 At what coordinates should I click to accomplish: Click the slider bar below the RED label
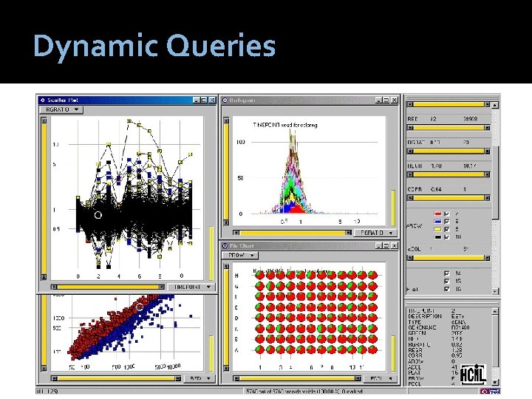(449, 128)
